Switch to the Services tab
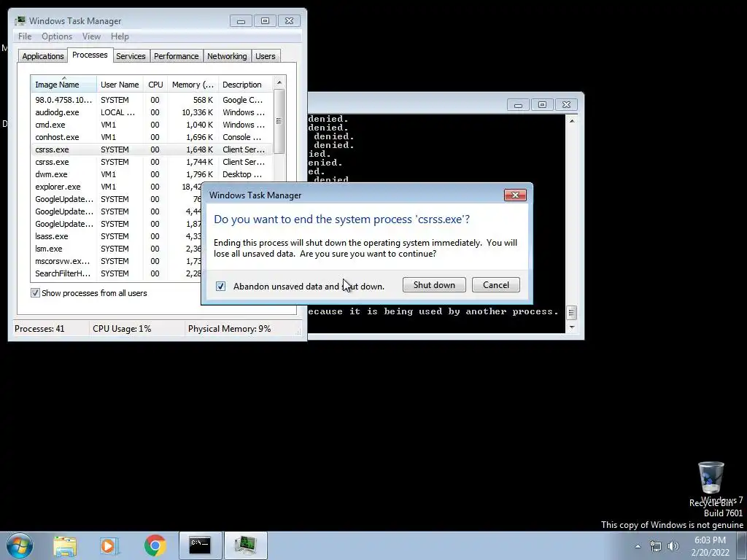 (131, 56)
